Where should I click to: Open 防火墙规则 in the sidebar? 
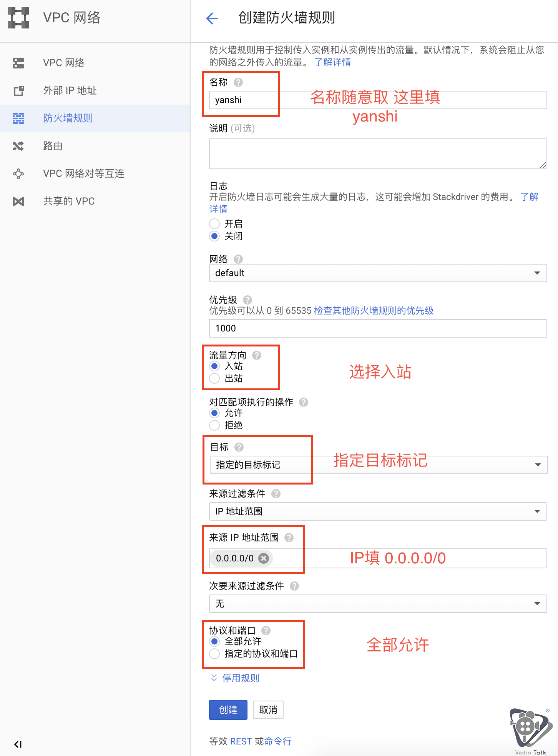click(x=95, y=118)
